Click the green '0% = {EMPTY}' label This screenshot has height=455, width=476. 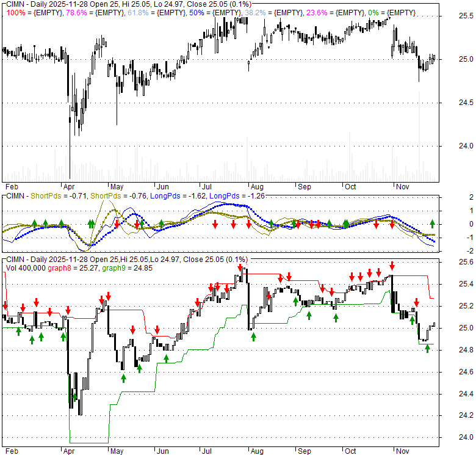click(392, 13)
